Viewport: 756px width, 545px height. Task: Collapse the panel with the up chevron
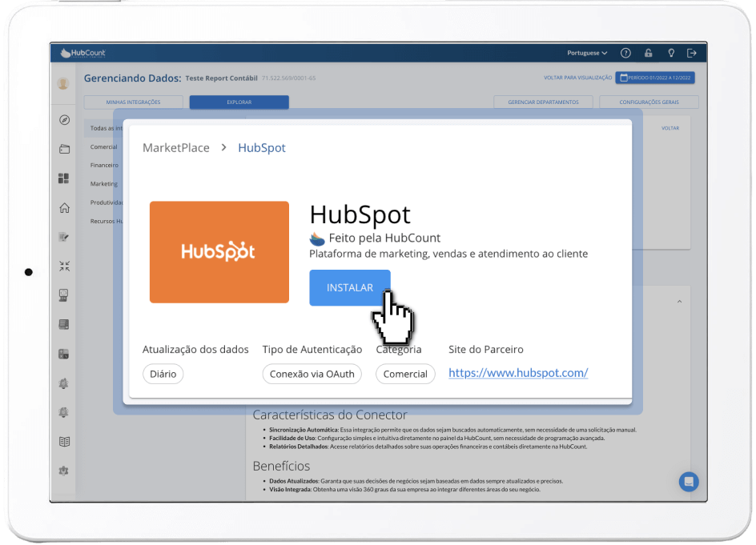pyautogui.click(x=679, y=302)
